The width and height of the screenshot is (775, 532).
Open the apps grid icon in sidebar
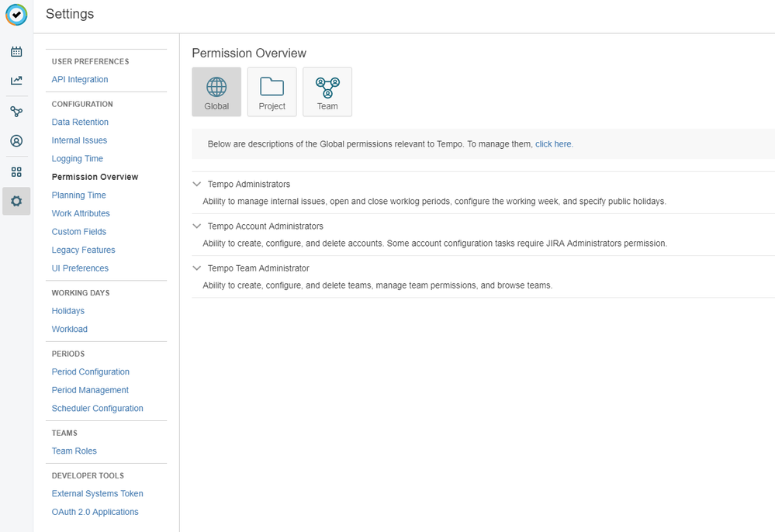click(x=16, y=171)
